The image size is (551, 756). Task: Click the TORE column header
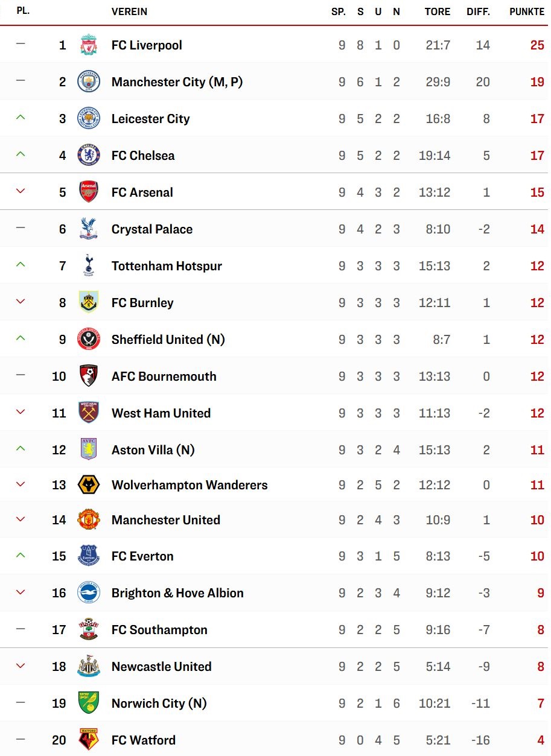[438, 11]
